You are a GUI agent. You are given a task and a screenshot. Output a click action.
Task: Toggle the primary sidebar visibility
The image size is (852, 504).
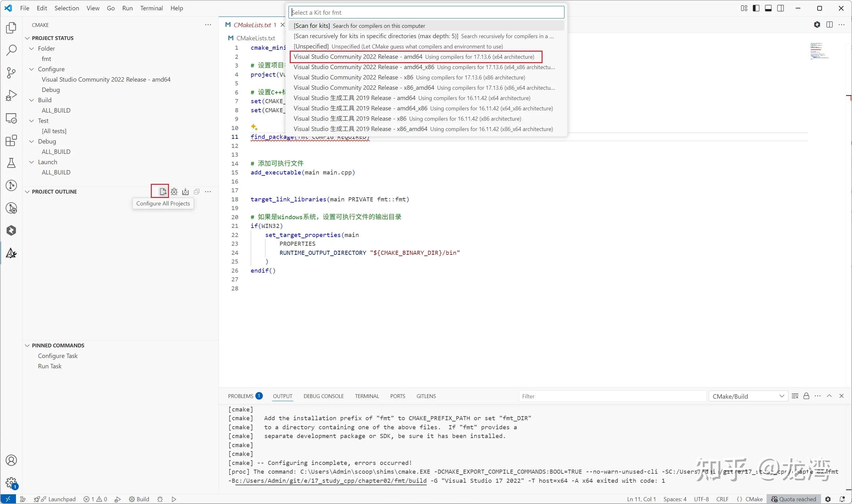756,8
